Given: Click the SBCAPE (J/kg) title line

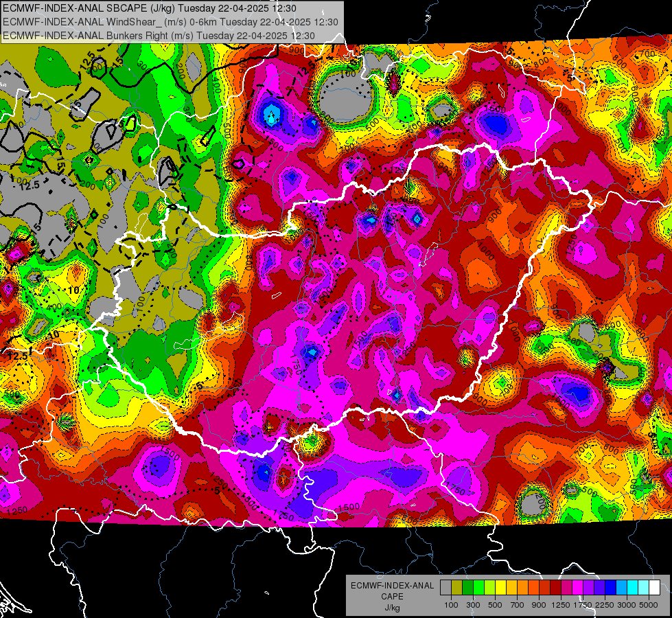Looking at the screenshot, I should click(x=150, y=8).
